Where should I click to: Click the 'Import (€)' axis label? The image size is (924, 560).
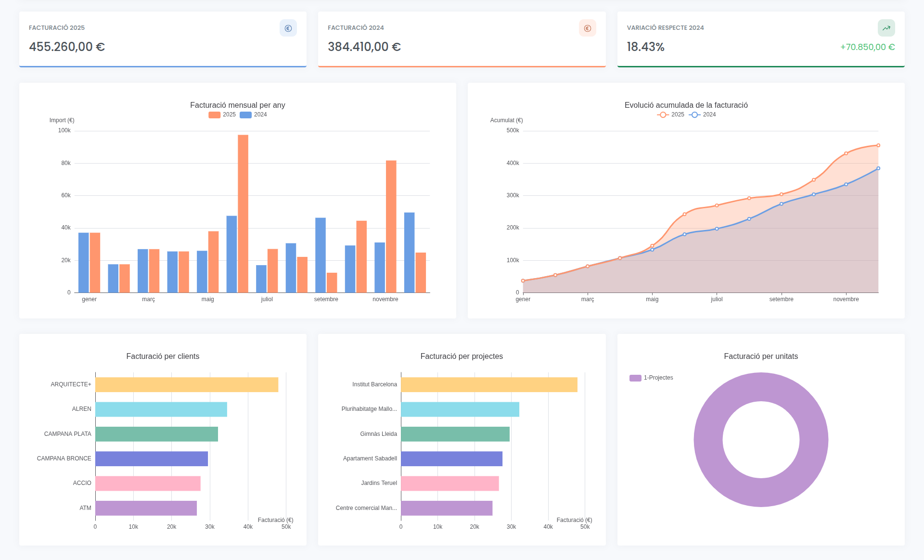click(x=62, y=120)
